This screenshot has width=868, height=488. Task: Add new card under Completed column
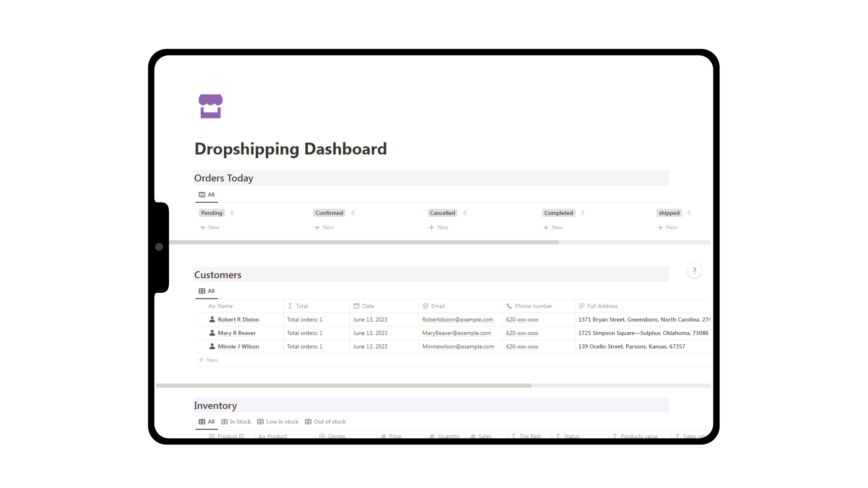click(x=553, y=228)
